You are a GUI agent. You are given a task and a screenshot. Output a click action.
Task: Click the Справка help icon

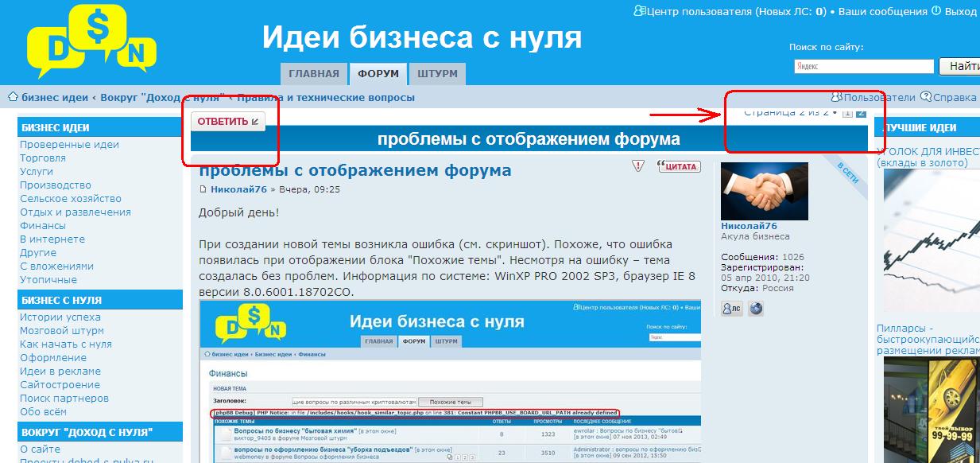click(925, 97)
